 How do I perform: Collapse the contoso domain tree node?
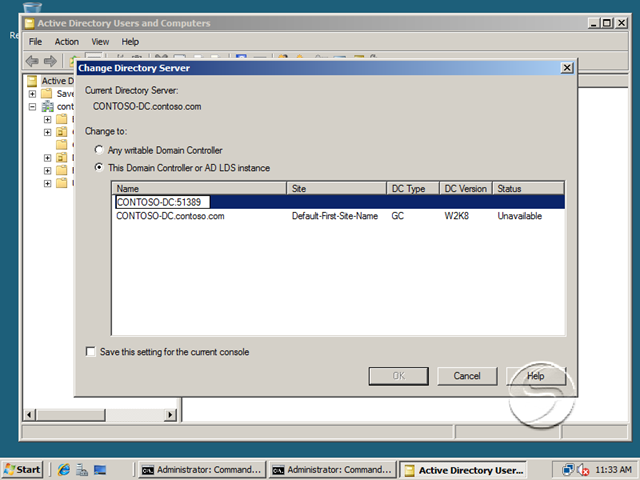(x=32, y=107)
